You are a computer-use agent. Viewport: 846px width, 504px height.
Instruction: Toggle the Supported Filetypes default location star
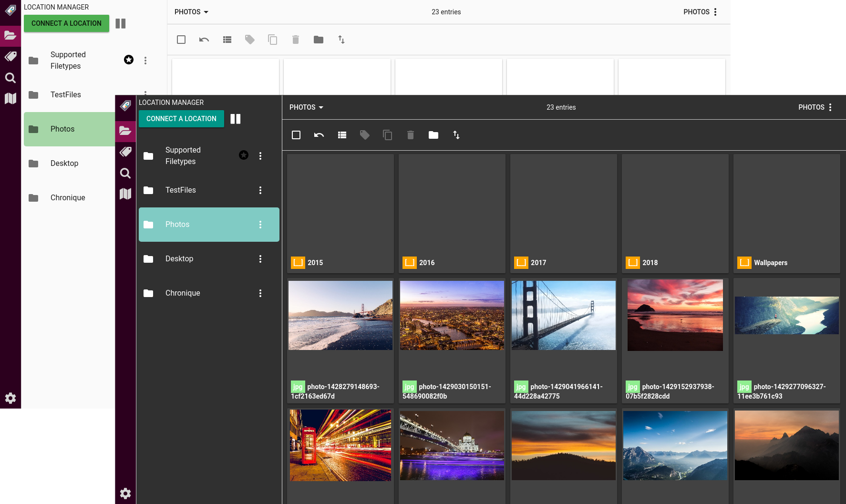point(244,155)
